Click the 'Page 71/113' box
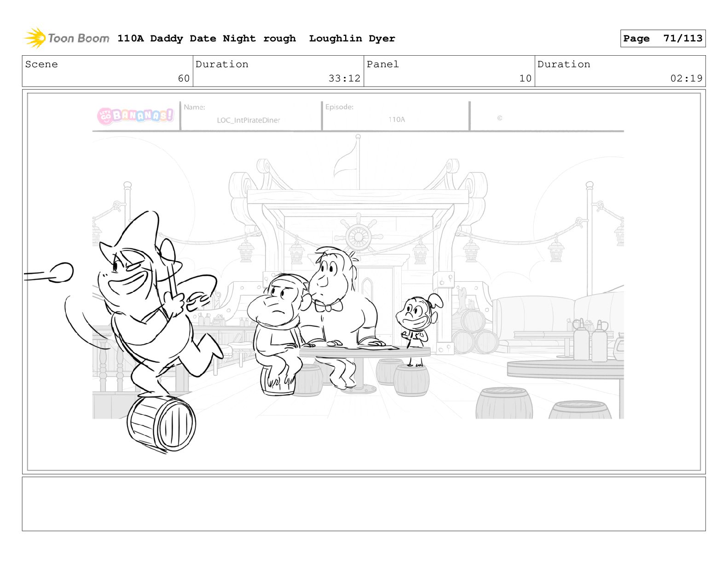 (663, 39)
